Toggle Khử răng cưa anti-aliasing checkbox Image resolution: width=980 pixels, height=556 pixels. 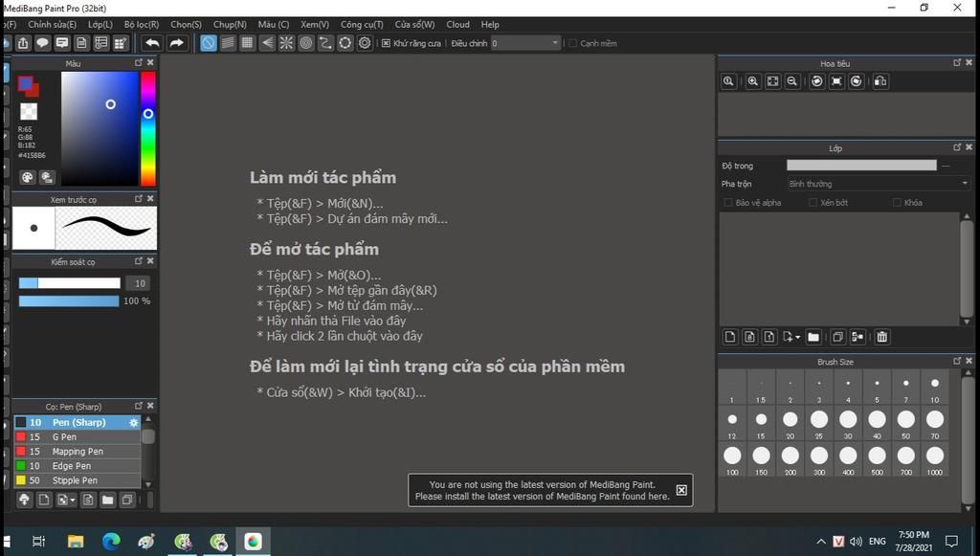coord(387,43)
